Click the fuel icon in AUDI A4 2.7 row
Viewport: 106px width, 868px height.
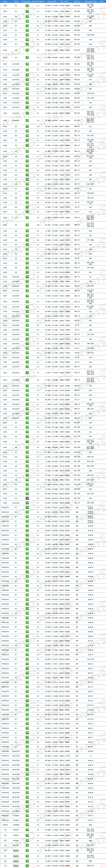click(27, 35)
